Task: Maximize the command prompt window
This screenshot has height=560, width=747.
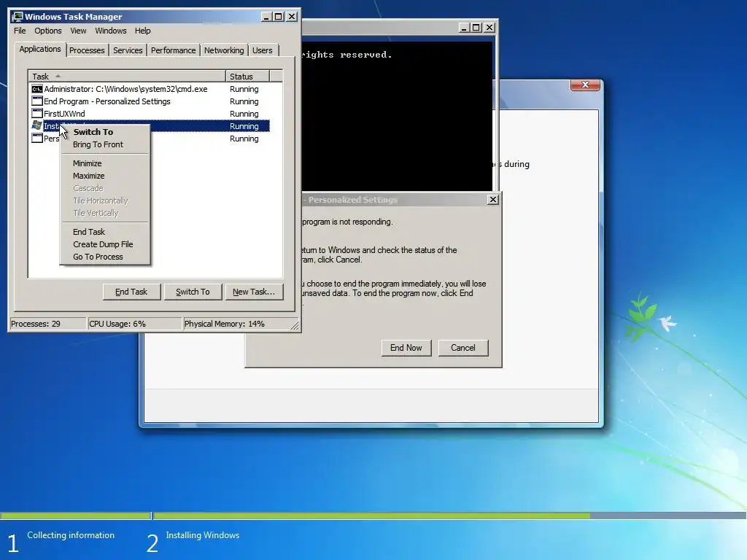Action: click(x=476, y=28)
